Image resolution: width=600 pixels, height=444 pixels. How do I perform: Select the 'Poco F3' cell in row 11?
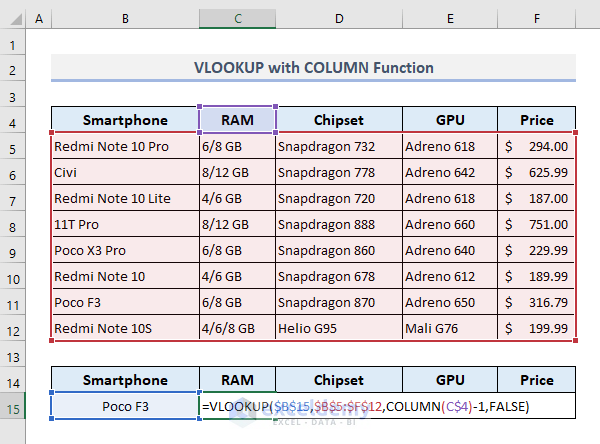point(126,302)
